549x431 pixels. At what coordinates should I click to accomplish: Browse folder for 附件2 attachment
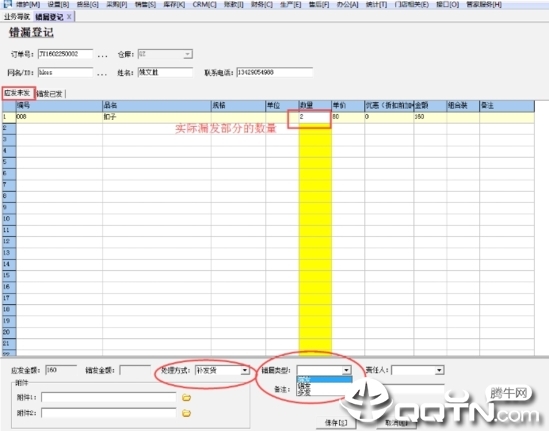tap(186, 413)
